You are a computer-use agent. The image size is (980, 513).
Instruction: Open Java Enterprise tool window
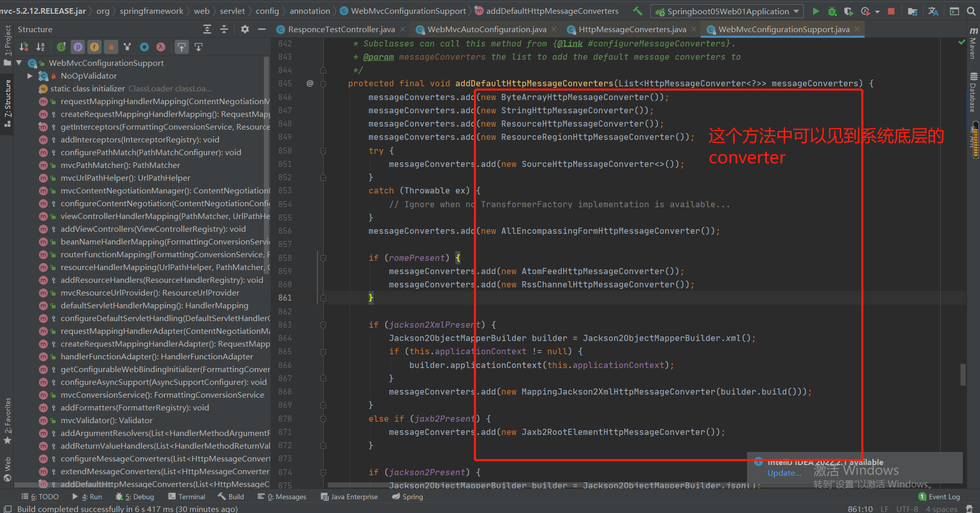tap(349, 497)
